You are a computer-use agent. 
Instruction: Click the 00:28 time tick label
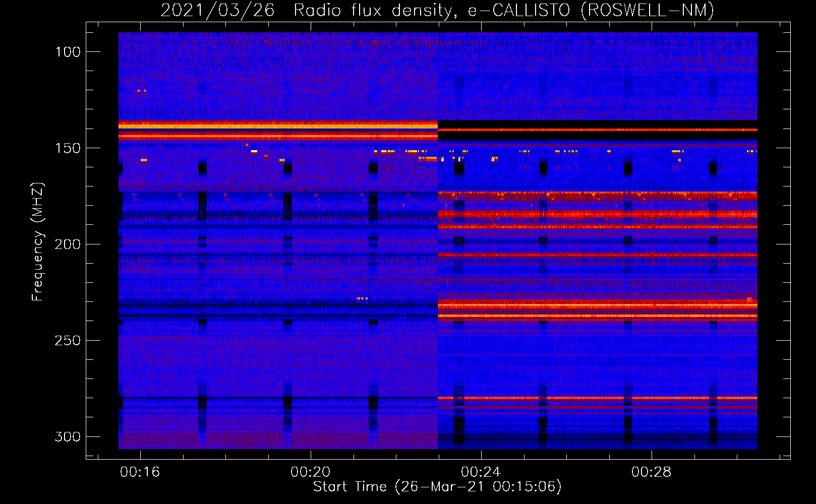[x=652, y=472]
